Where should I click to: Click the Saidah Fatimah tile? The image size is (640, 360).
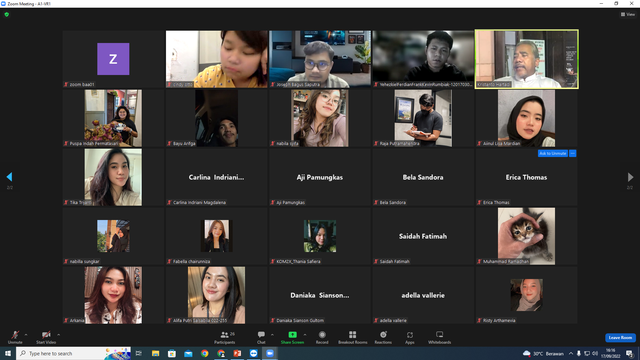[423, 236]
